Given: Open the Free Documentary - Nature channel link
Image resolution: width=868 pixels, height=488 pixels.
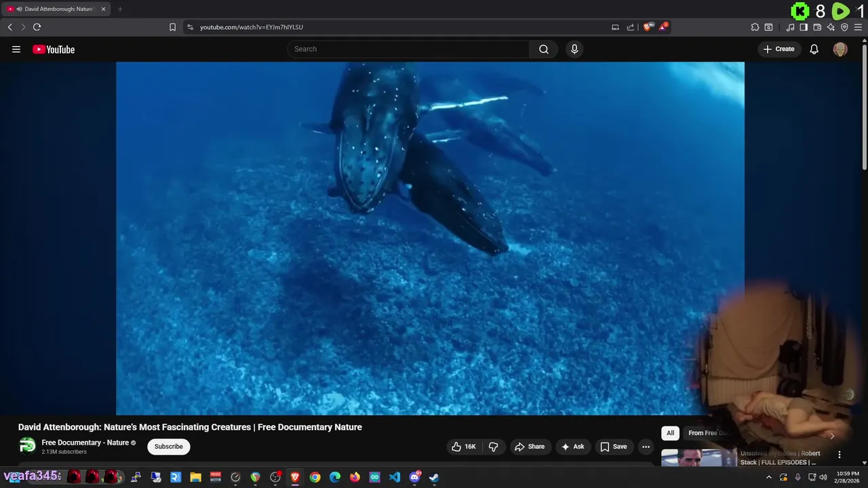Looking at the screenshot, I should [85, 443].
